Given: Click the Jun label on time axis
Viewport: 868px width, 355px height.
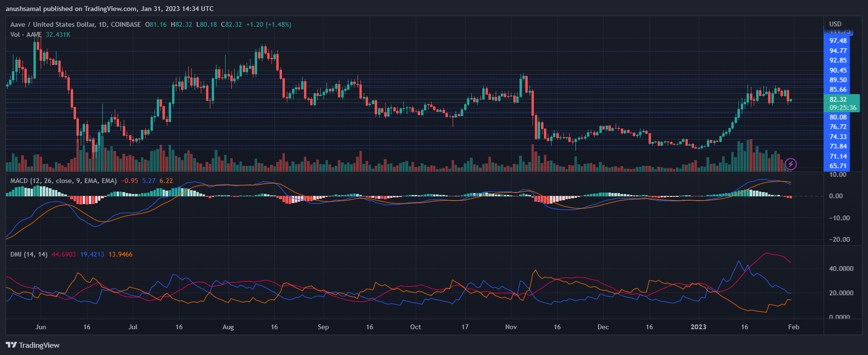Looking at the screenshot, I should tap(41, 327).
